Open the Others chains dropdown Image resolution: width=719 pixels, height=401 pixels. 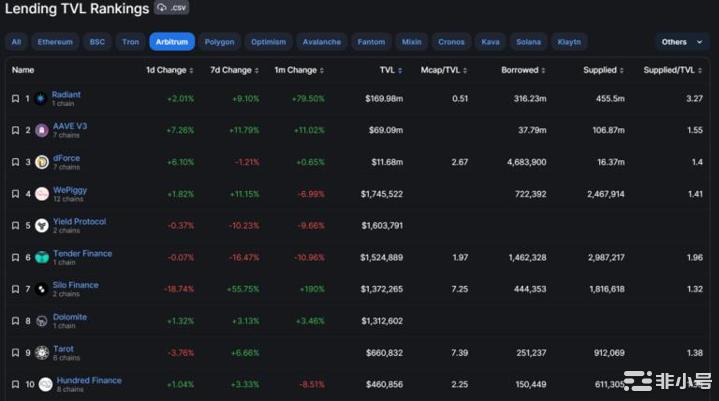click(x=680, y=42)
